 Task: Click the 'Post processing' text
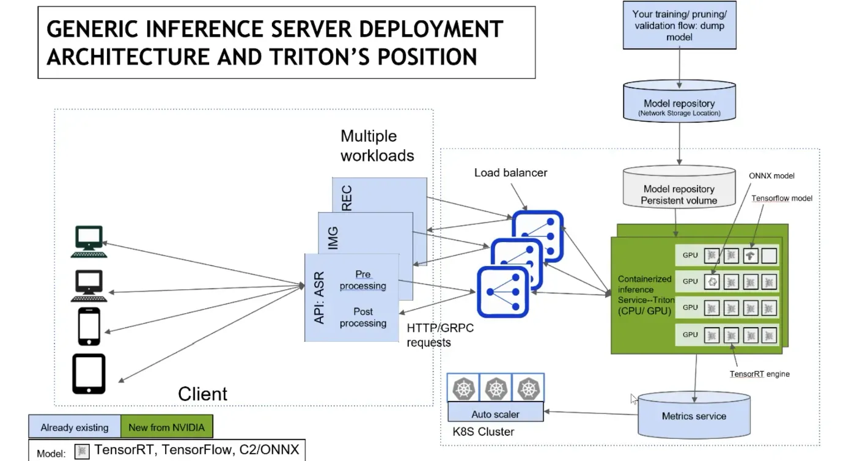[x=363, y=317]
